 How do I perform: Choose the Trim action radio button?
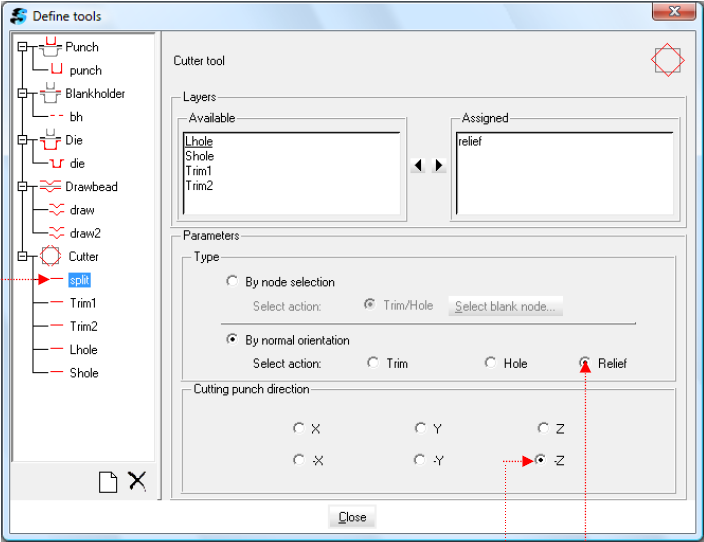coord(374,363)
